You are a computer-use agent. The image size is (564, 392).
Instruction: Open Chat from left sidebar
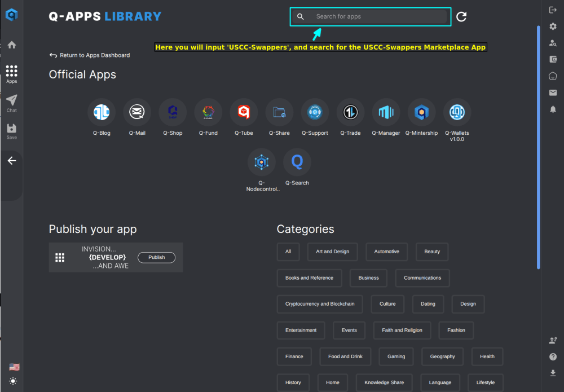point(12,103)
